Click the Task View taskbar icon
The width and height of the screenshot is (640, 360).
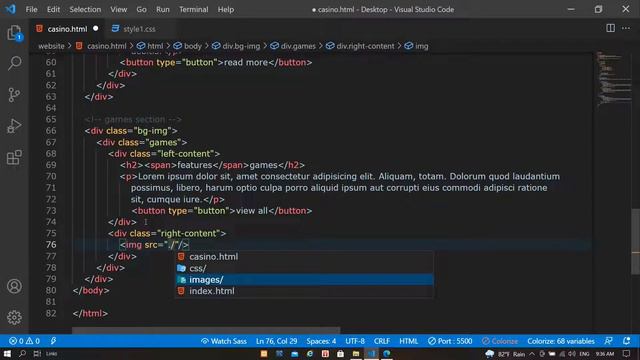pos(37,353)
